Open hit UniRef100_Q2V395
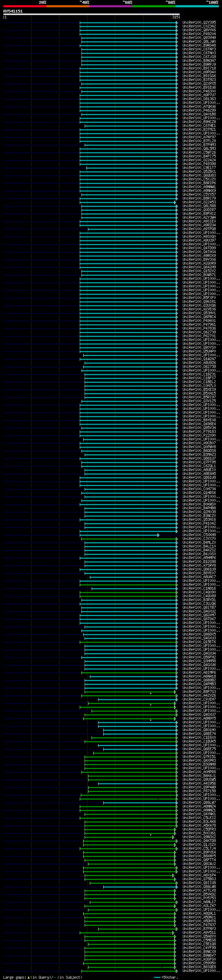Screen dimensions: 222x980 pos(199,23)
